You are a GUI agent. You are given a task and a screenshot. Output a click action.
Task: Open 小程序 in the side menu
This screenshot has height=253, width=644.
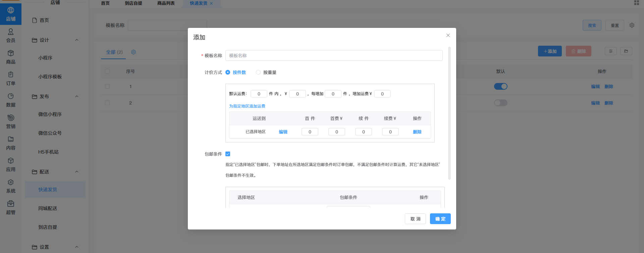click(x=45, y=58)
